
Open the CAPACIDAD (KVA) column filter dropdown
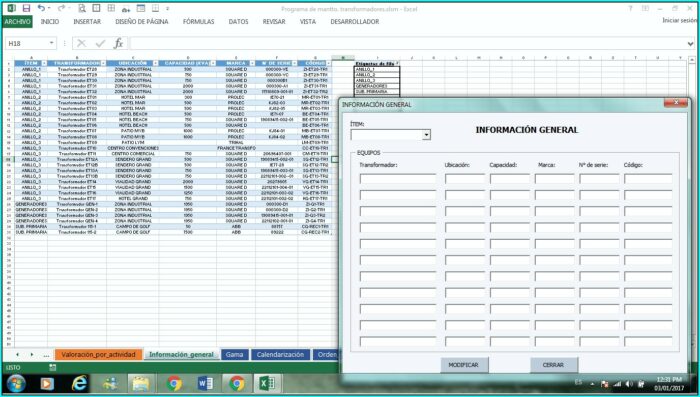point(213,63)
